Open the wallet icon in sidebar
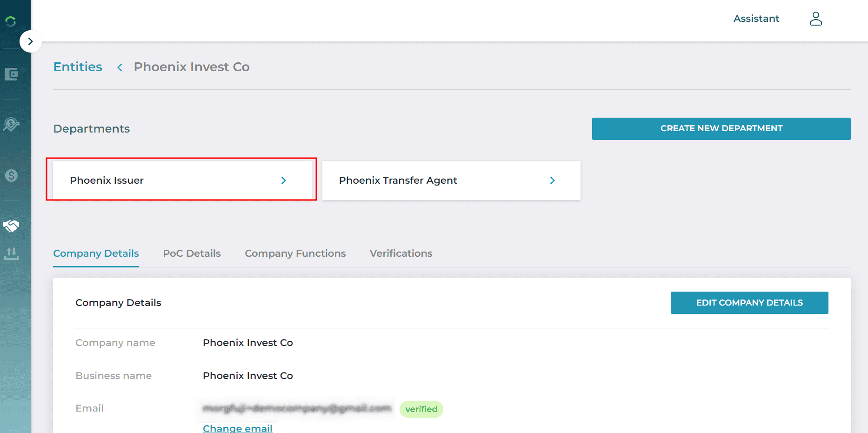 pyautogui.click(x=11, y=74)
